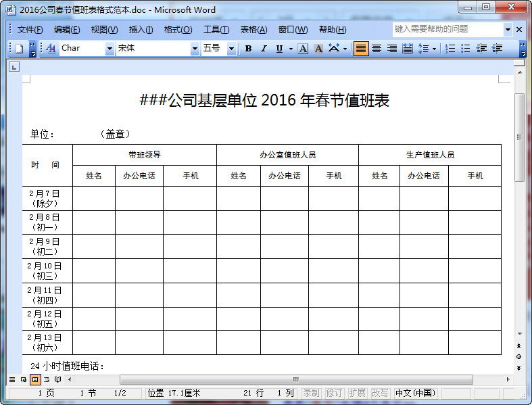The image size is (532, 405).
Task: Click the 宋体 font name field
Action: point(153,49)
